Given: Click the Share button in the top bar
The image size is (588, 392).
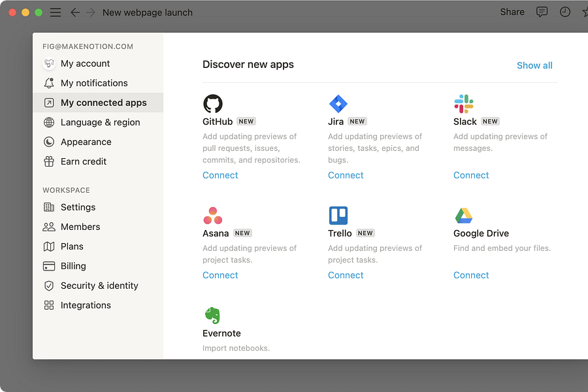Looking at the screenshot, I should click(512, 12).
